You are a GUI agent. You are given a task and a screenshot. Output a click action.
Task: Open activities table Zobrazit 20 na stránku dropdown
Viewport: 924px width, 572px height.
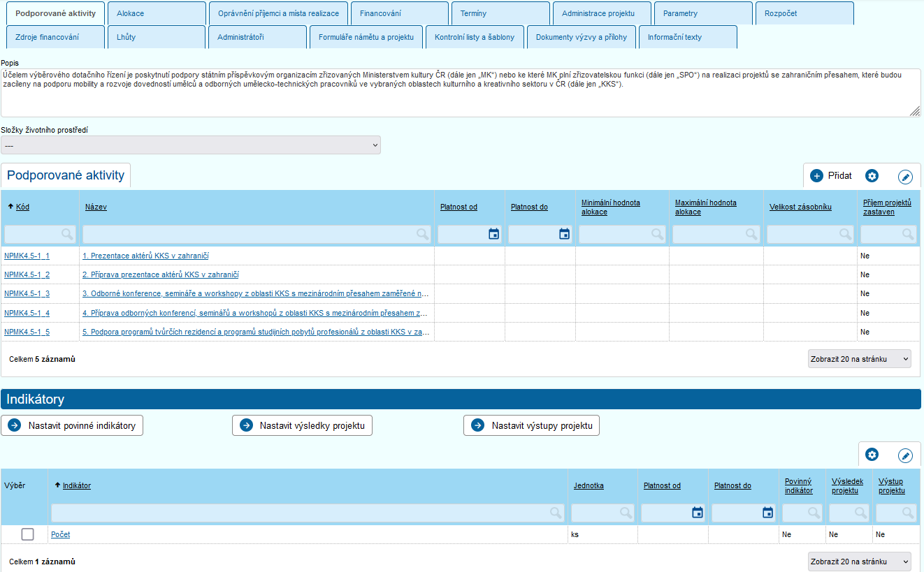tap(859, 359)
